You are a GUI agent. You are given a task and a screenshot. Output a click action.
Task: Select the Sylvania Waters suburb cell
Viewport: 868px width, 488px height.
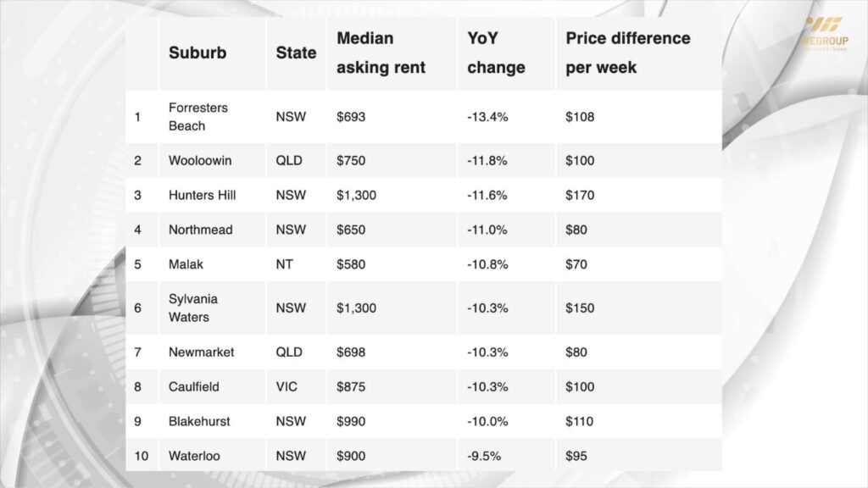pyautogui.click(x=193, y=308)
